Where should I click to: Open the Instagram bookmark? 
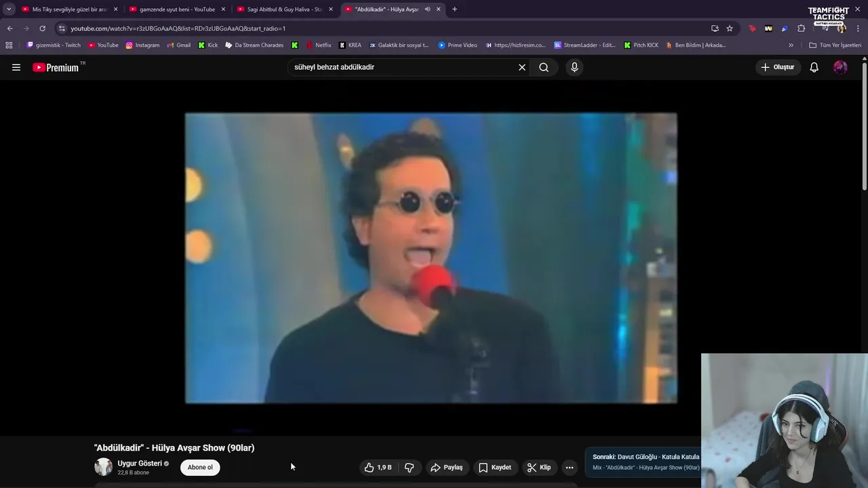coord(142,45)
